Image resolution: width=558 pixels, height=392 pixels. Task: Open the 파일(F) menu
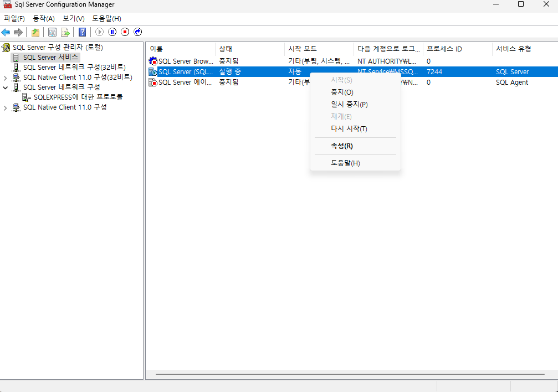(x=14, y=18)
